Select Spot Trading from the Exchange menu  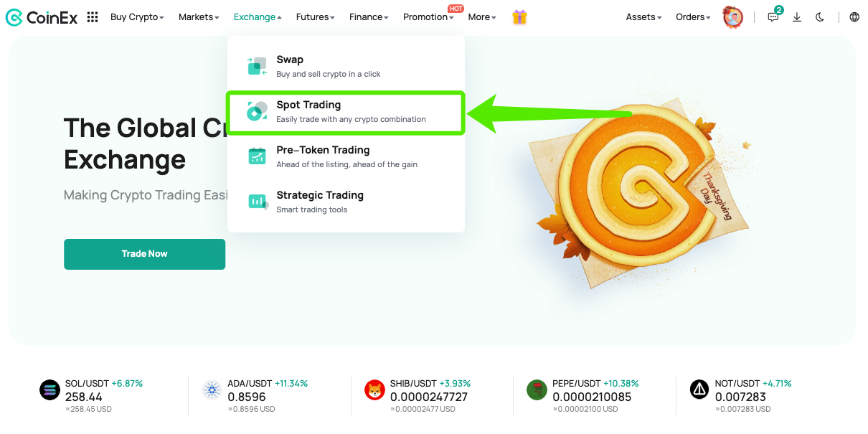pyautogui.click(x=346, y=111)
